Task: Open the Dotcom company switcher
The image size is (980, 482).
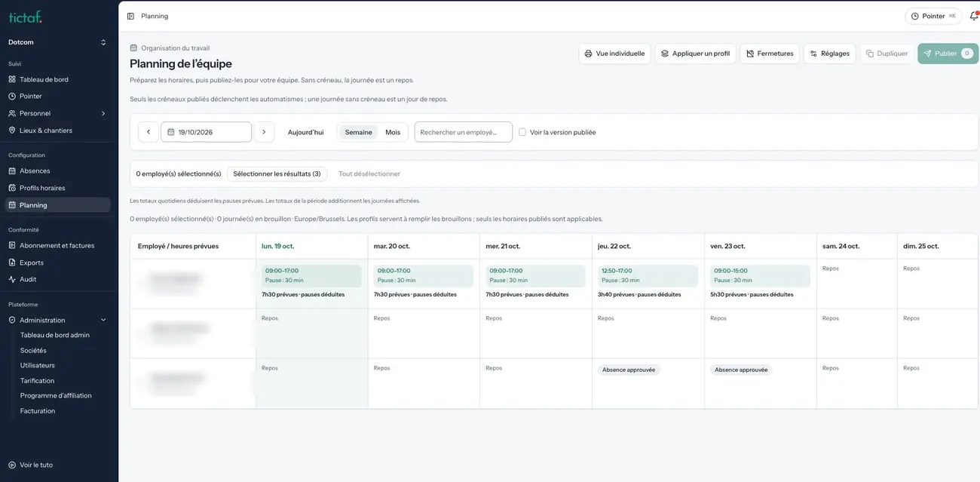Action: point(58,42)
